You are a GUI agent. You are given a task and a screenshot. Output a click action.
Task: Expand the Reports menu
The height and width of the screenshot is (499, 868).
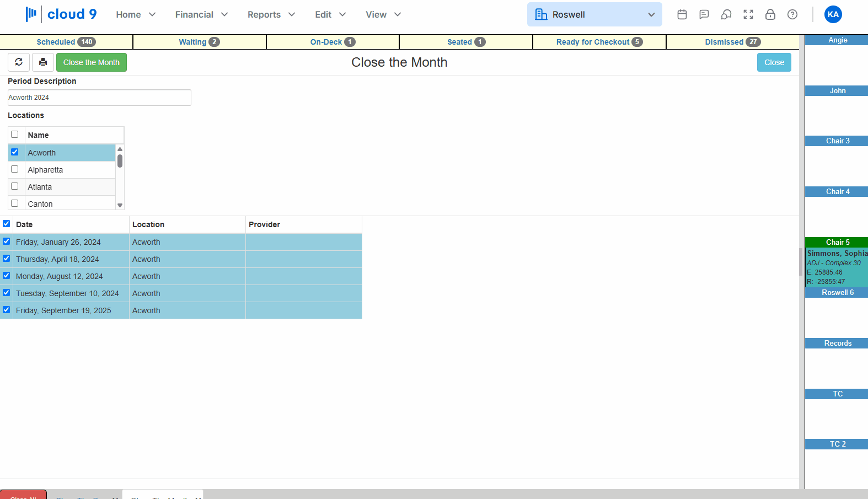coord(271,14)
